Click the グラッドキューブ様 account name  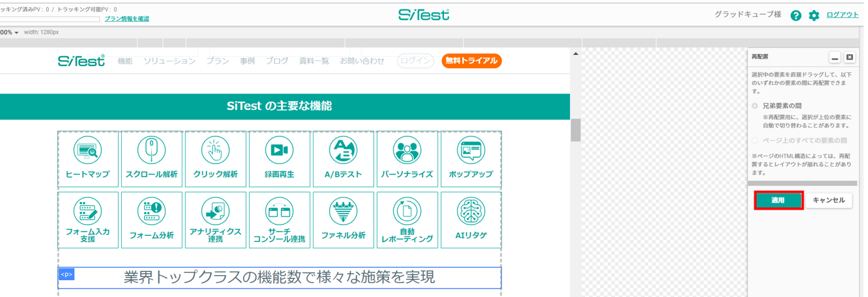(x=748, y=15)
